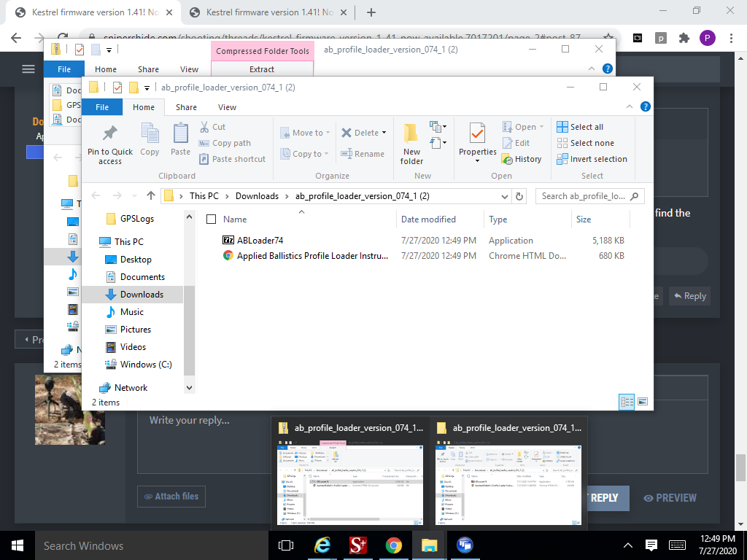This screenshot has height=560, width=747.
Task: Open Task View on taskbar
Action: (x=286, y=545)
